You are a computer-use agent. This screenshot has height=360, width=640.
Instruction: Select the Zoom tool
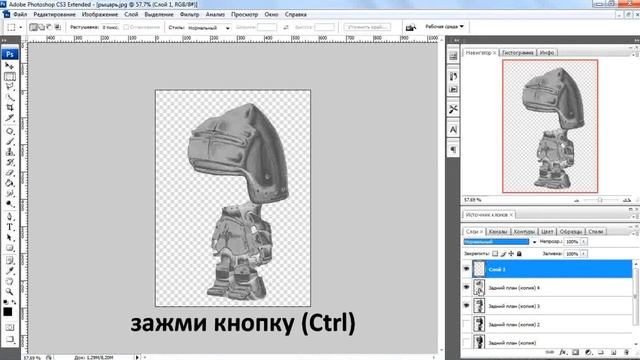click(9, 292)
